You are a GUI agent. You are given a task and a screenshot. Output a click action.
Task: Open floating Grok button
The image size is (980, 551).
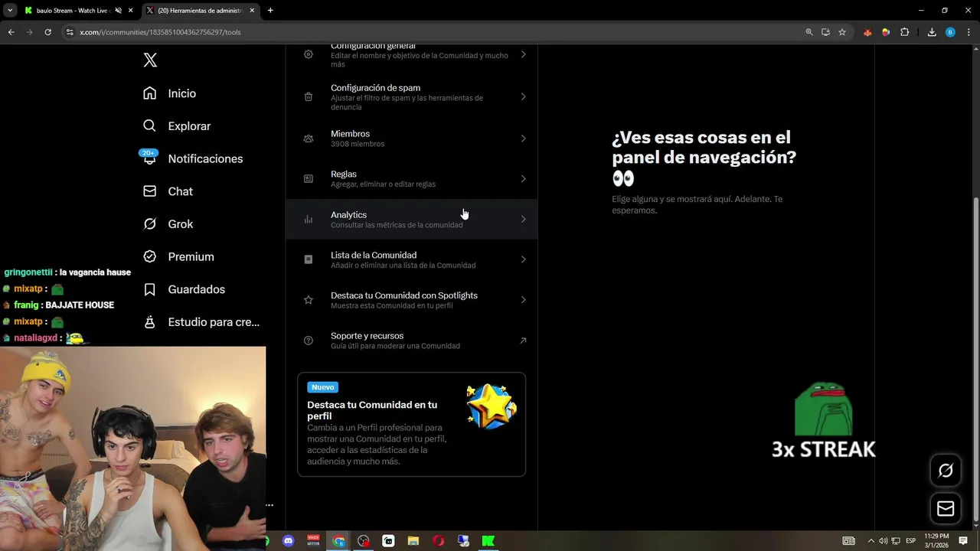946,471
